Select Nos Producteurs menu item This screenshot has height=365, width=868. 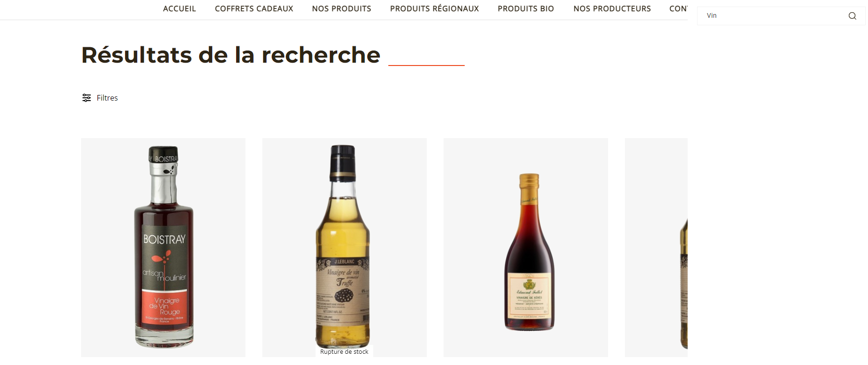[612, 8]
